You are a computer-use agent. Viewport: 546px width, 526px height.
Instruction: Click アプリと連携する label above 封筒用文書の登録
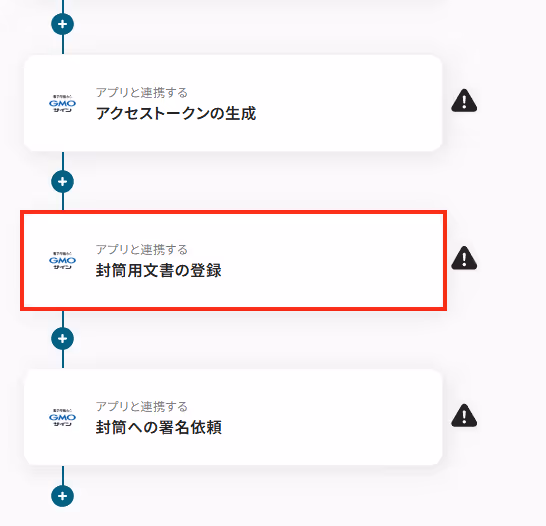142,250
